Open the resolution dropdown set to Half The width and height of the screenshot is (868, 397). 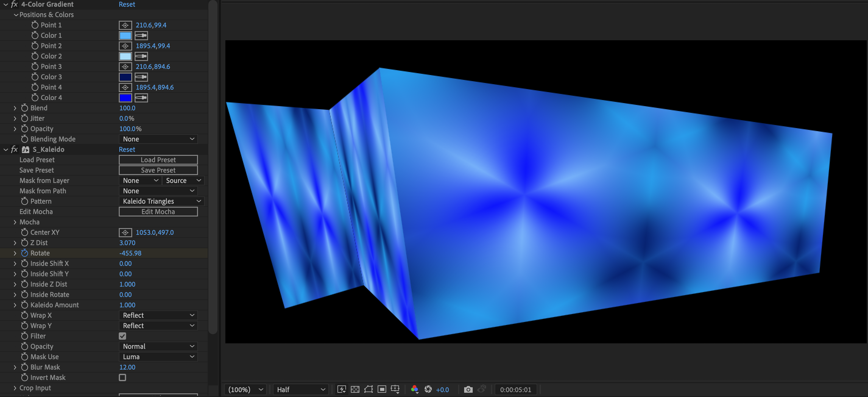300,390
